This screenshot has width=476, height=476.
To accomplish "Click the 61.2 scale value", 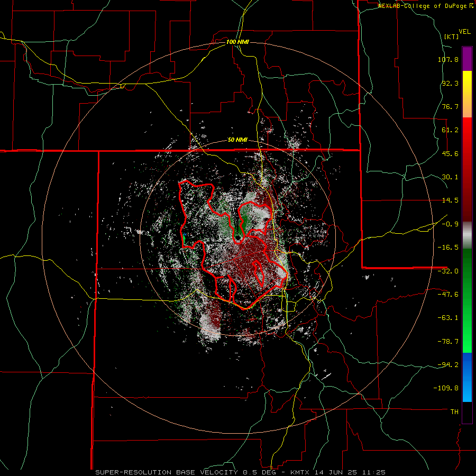I will coord(450,130).
